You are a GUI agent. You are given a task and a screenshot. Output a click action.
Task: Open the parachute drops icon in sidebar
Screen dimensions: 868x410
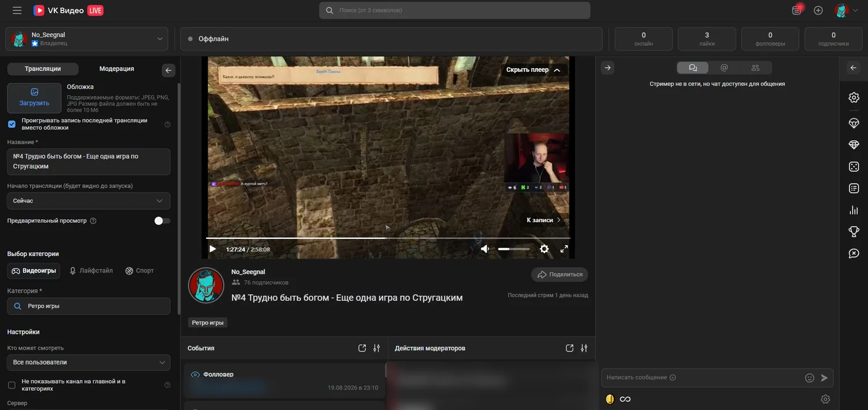854,123
